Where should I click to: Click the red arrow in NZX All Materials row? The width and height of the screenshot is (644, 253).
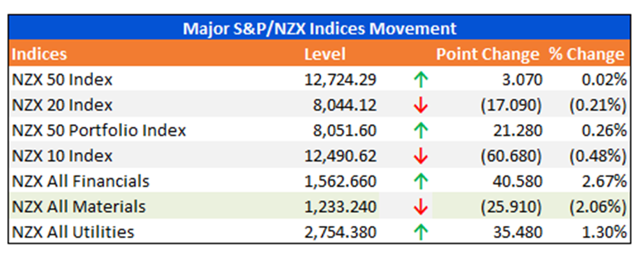pyautogui.click(x=421, y=207)
